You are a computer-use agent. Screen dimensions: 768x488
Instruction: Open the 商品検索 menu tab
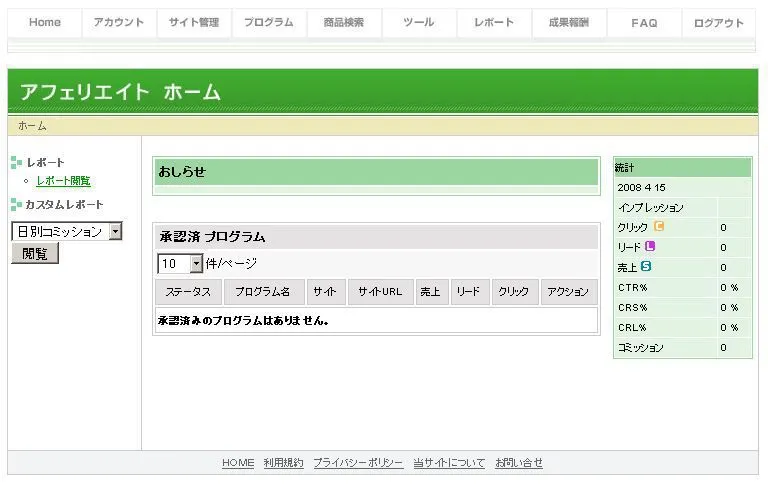(344, 23)
